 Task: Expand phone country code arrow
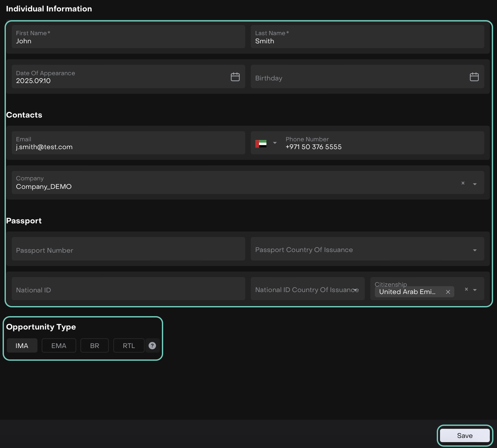pos(275,143)
